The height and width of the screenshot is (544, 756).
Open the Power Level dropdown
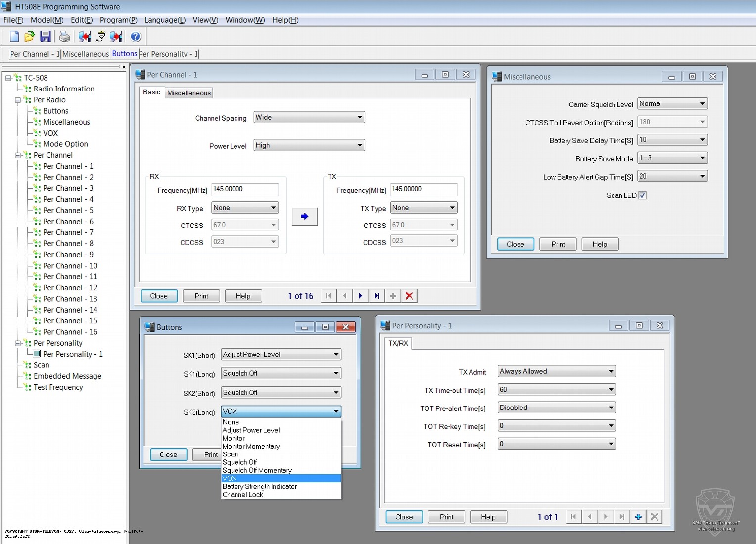(309, 145)
